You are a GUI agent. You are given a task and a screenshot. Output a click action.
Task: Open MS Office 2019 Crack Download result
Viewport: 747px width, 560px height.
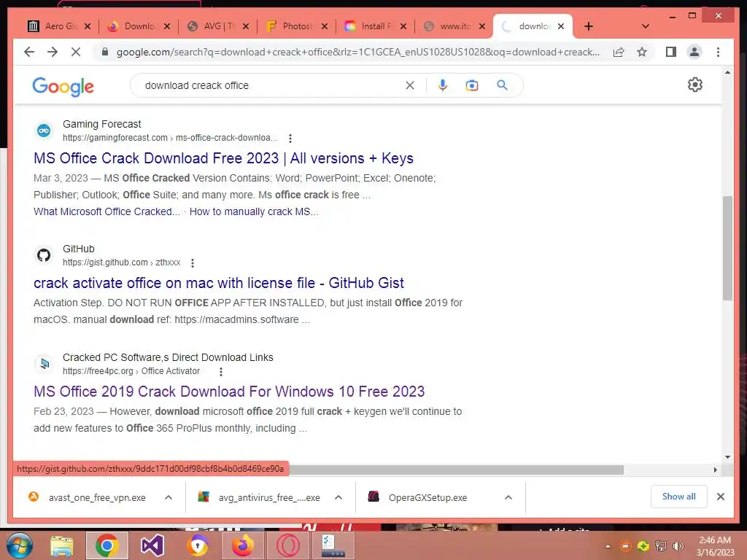click(229, 392)
